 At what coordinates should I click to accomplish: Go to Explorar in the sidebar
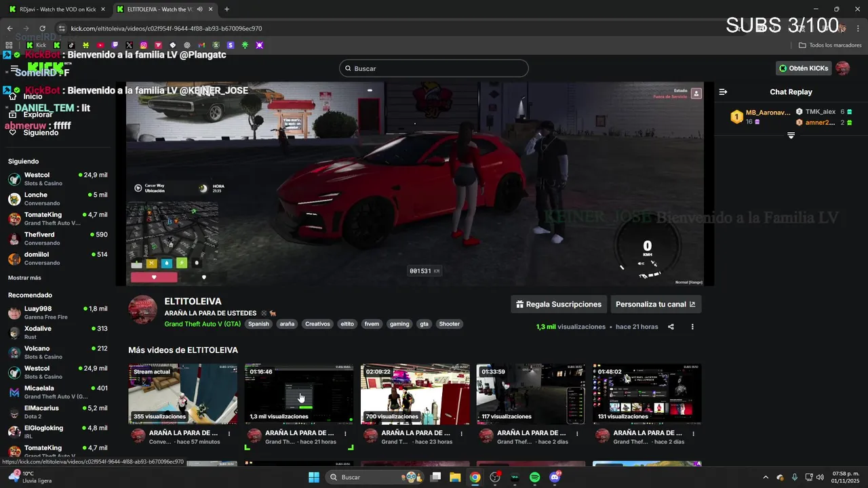[37, 115]
